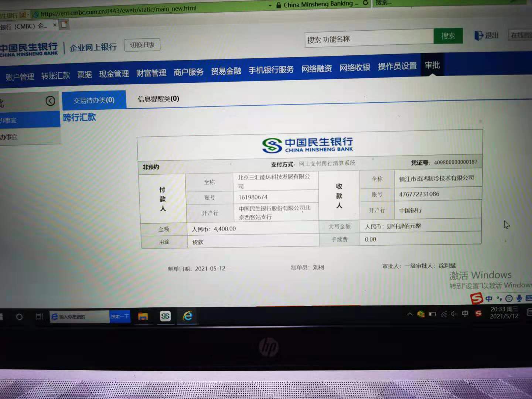Screen dimensions: 532x399
Task: Click the 制单日期: 2021-05-12 text
Action: (197, 269)
